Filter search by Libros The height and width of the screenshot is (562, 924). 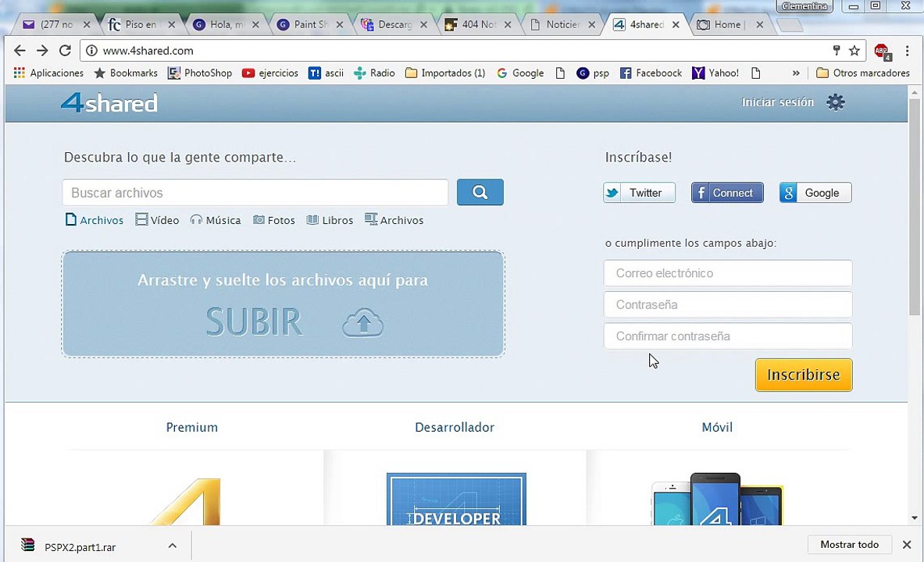coord(330,220)
